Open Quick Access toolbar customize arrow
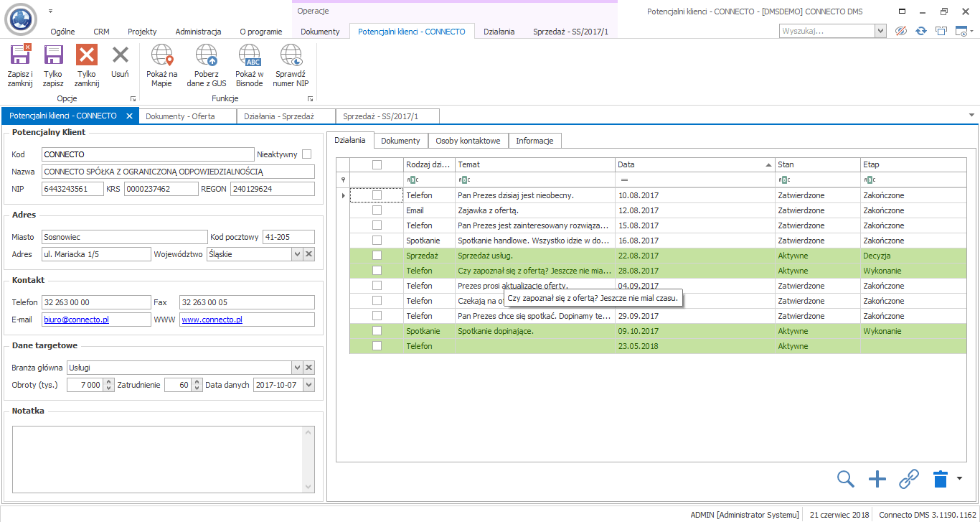 [x=51, y=11]
